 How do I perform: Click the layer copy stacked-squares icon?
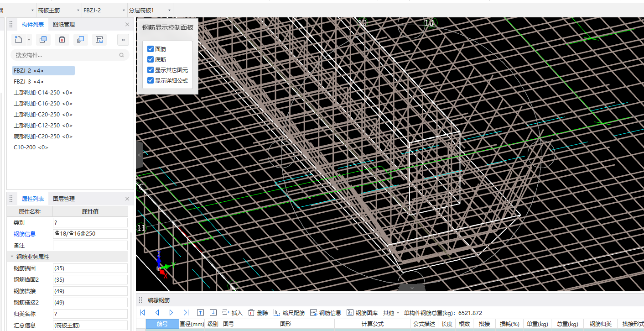(80, 40)
